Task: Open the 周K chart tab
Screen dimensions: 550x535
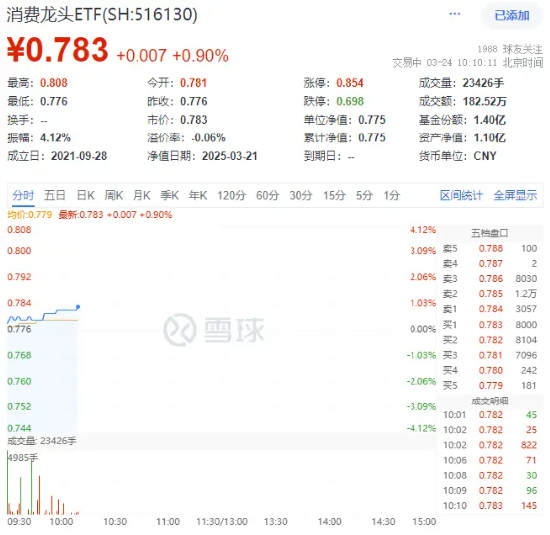Action: pyautogui.click(x=114, y=195)
